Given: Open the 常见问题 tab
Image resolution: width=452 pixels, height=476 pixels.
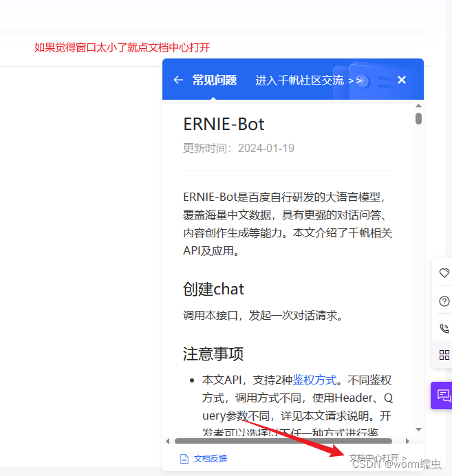Looking at the screenshot, I should tap(215, 80).
